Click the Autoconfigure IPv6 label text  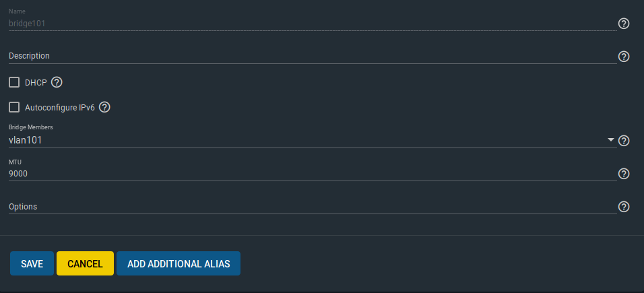coord(60,108)
